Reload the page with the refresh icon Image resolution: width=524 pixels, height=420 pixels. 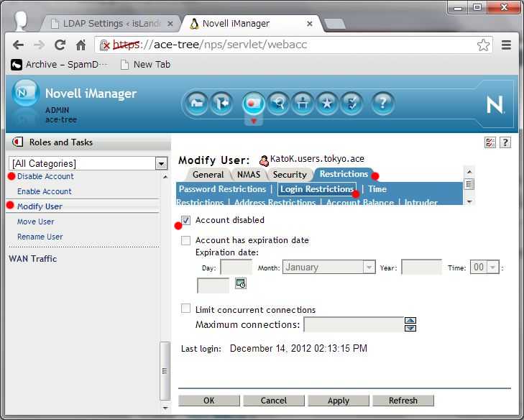coord(60,45)
